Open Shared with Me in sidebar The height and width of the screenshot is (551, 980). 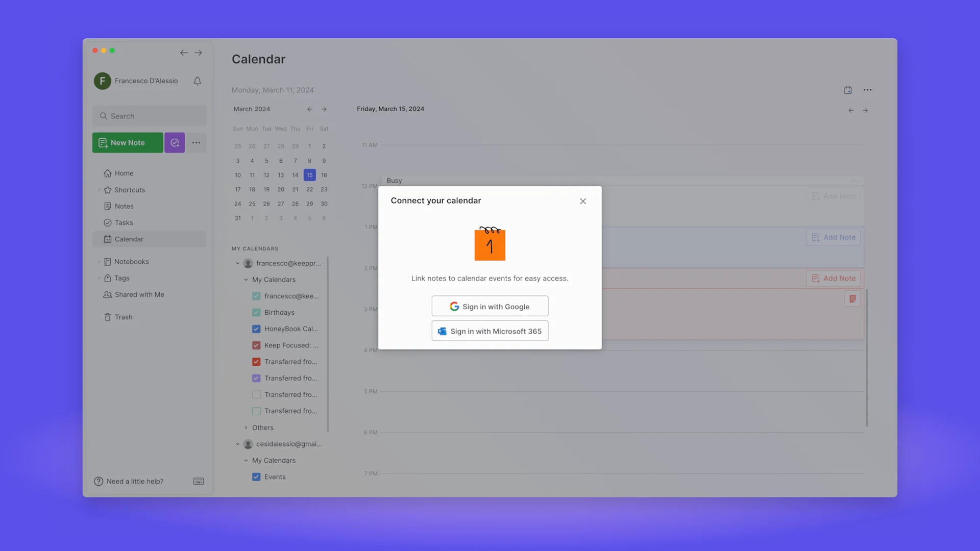pos(139,295)
